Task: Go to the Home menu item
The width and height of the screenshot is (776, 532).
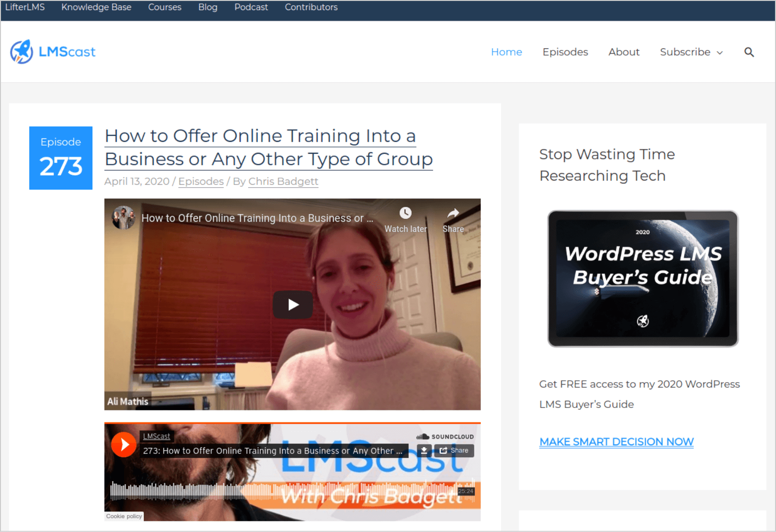Action: point(506,52)
